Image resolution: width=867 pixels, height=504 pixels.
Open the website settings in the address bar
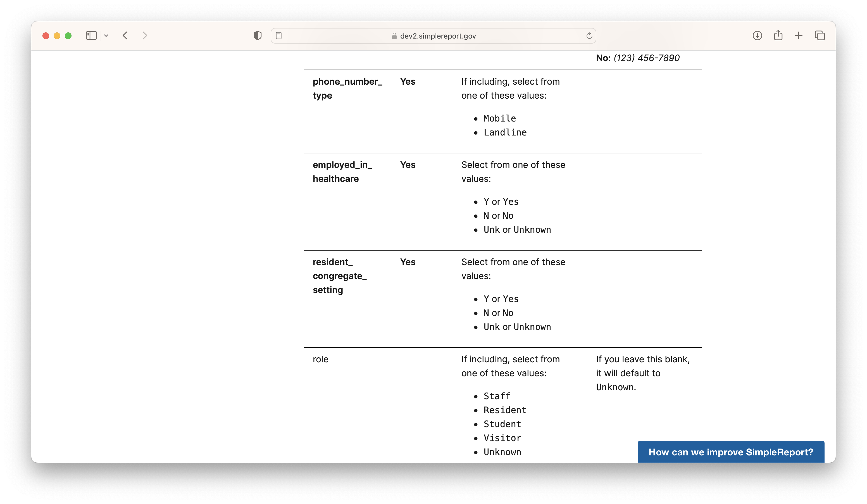(279, 35)
